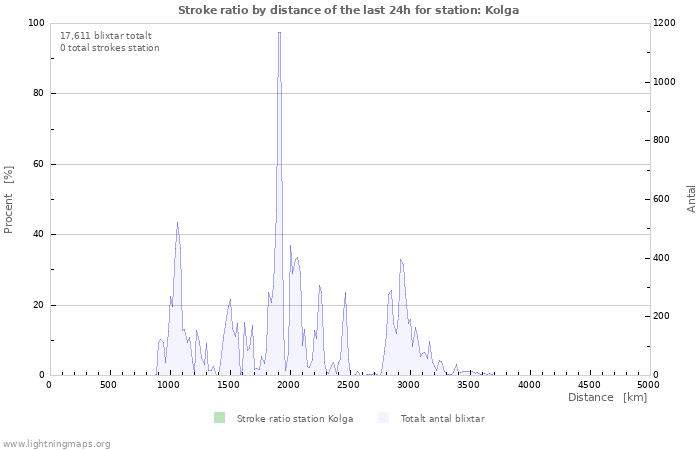Click the 2000 tick on distance axis
This screenshot has height=450, width=700.
tap(288, 385)
